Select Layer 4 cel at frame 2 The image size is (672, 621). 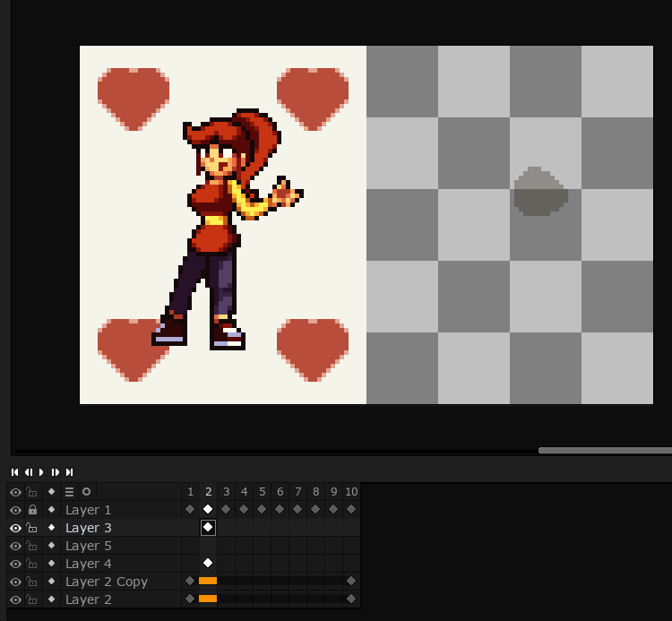208,563
